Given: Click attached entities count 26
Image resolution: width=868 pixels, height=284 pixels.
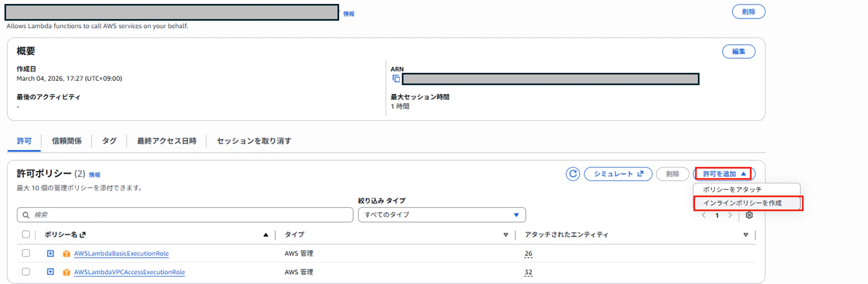Looking at the screenshot, I should 528,254.
